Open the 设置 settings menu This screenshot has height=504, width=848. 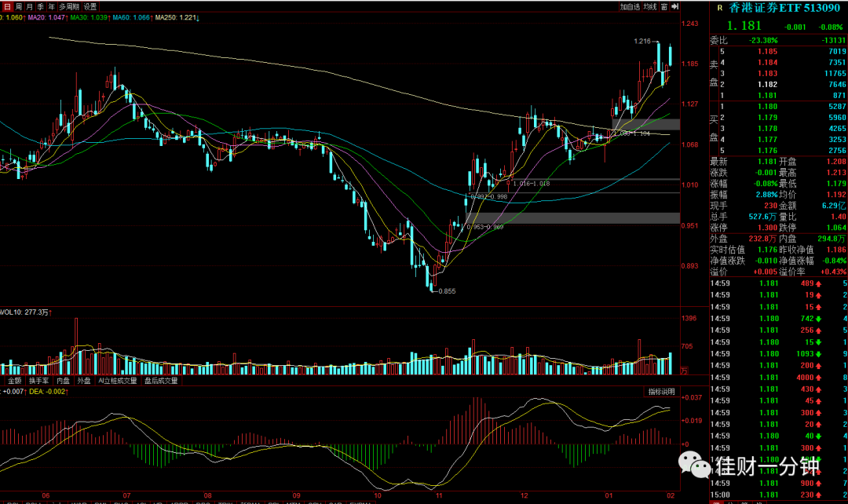click(x=90, y=6)
